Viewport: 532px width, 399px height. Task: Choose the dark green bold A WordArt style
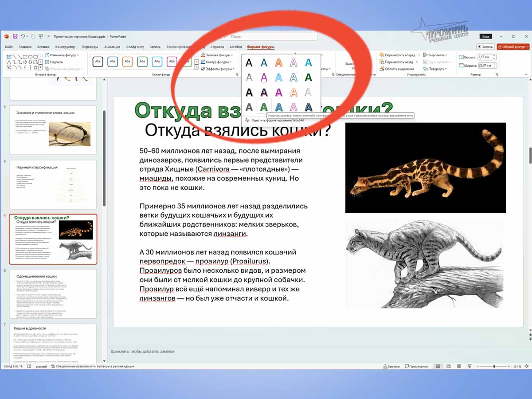pyautogui.click(x=309, y=78)
